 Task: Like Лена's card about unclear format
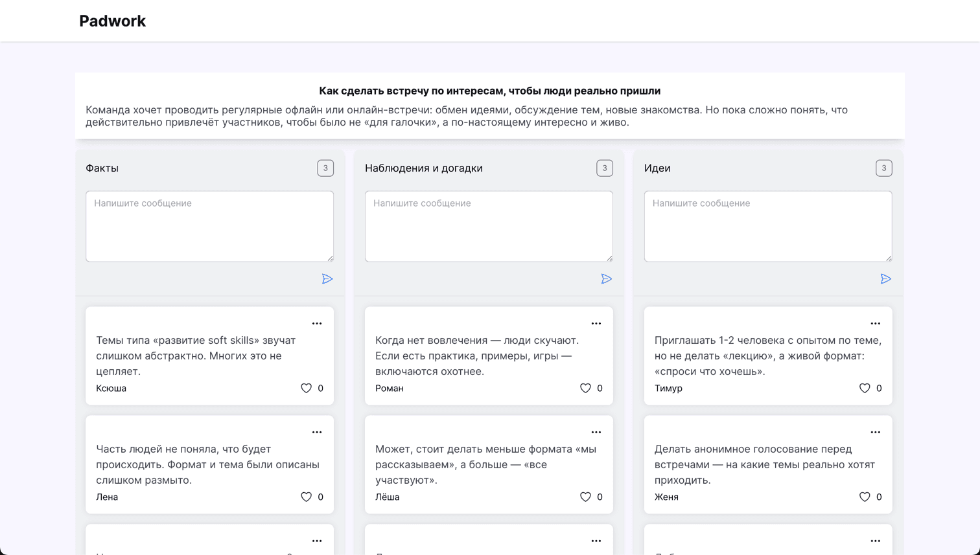coord(307,497)
